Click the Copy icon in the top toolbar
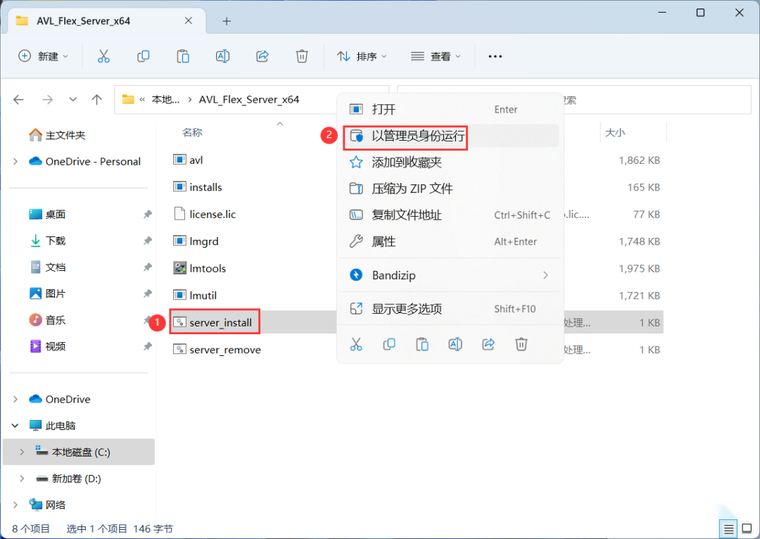This screenshot has height=539, width=760. pyautogui.click(x=143, y=56)
